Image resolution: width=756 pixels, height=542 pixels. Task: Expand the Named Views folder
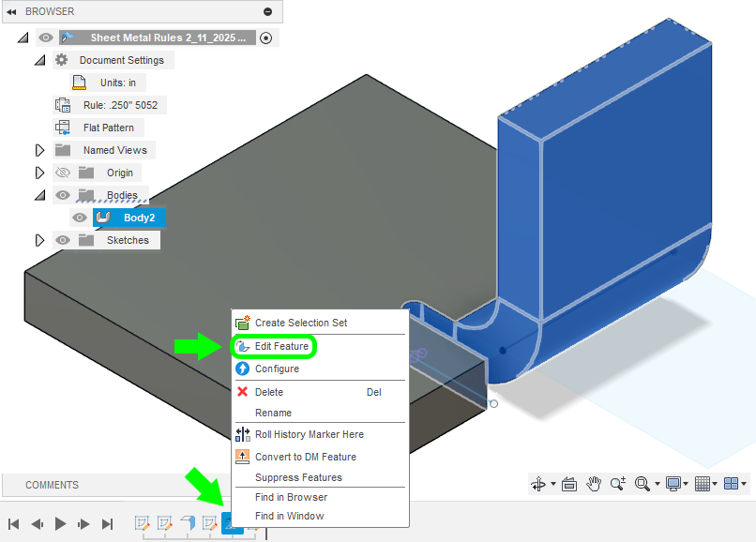point(39,150)
